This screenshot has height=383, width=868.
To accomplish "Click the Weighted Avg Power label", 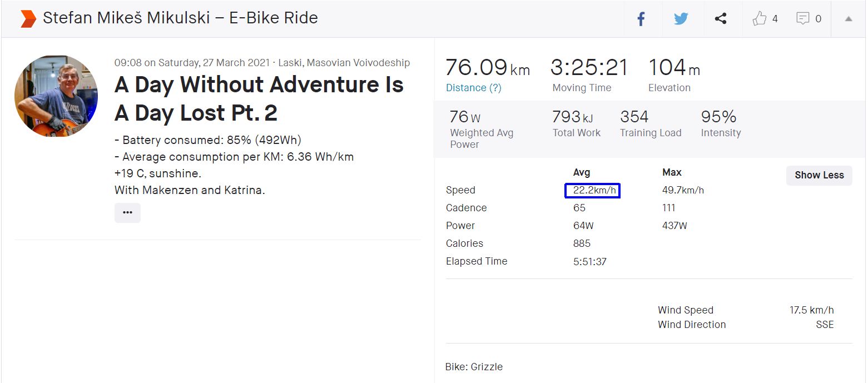I will [x=482, y=138].
